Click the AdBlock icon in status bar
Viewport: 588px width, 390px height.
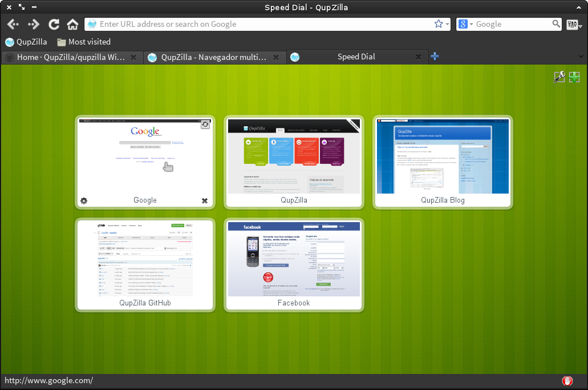(x=567, y=381)
